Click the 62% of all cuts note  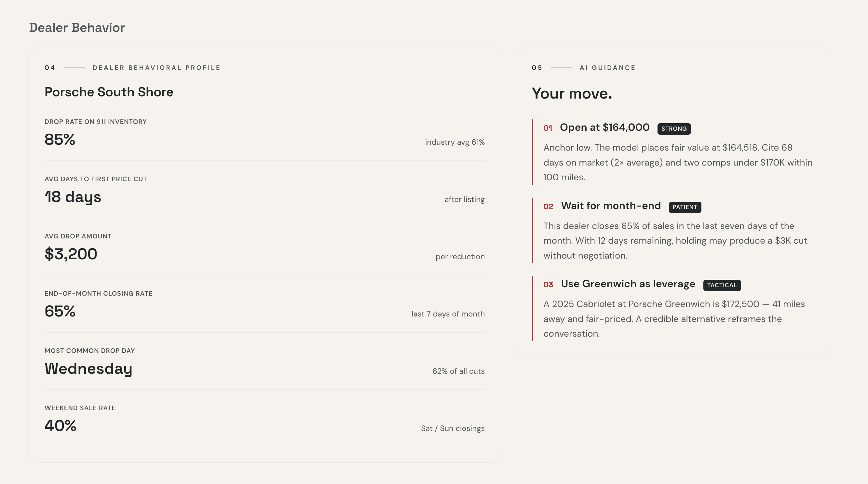click(x=458, y=371)
